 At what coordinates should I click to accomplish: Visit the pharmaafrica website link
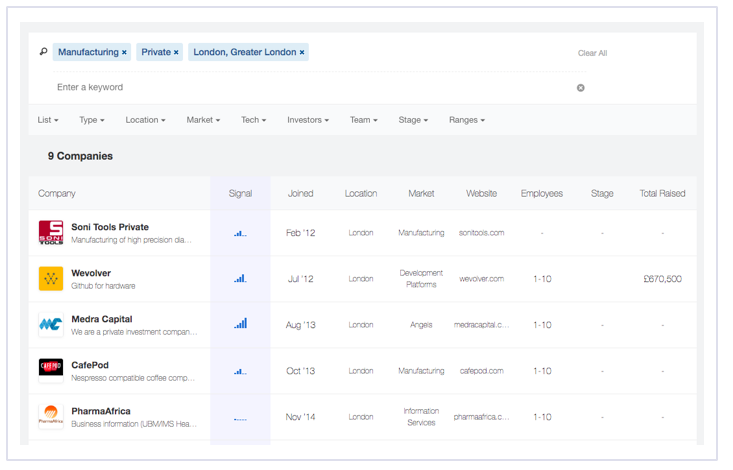click(481, 417)
